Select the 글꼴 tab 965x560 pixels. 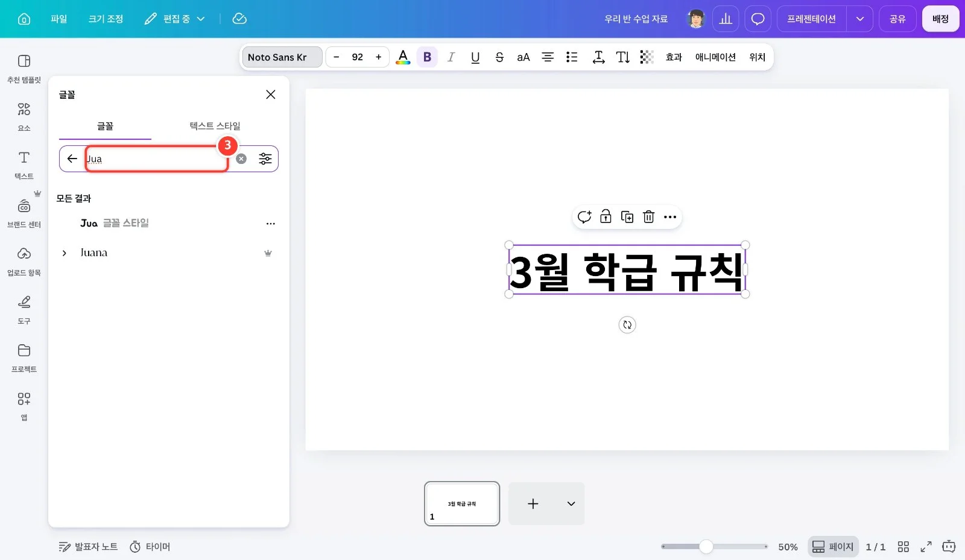coord(105,126)
